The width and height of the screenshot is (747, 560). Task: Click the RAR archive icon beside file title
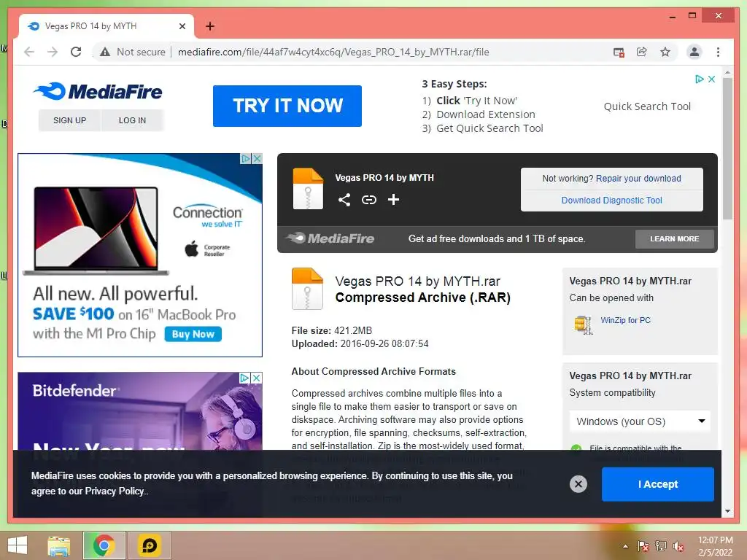(307, 289)
